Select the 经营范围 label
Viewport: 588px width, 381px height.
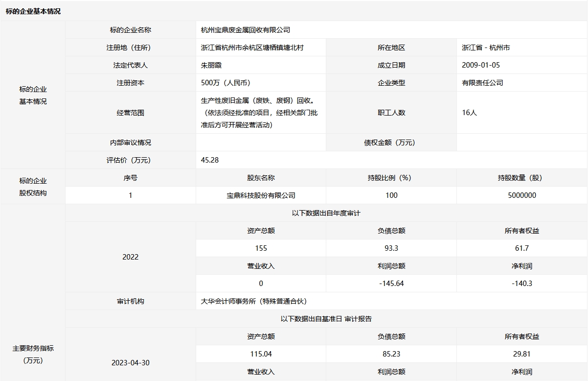pos(131,113)
